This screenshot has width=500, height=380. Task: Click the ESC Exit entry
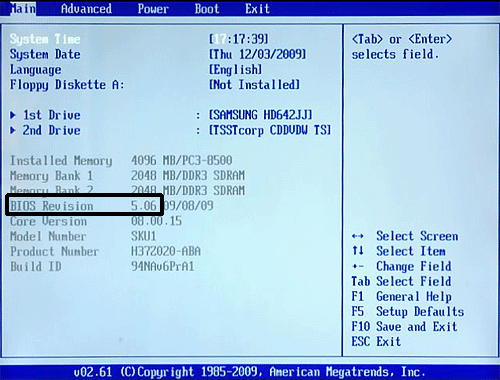point(376,342)
